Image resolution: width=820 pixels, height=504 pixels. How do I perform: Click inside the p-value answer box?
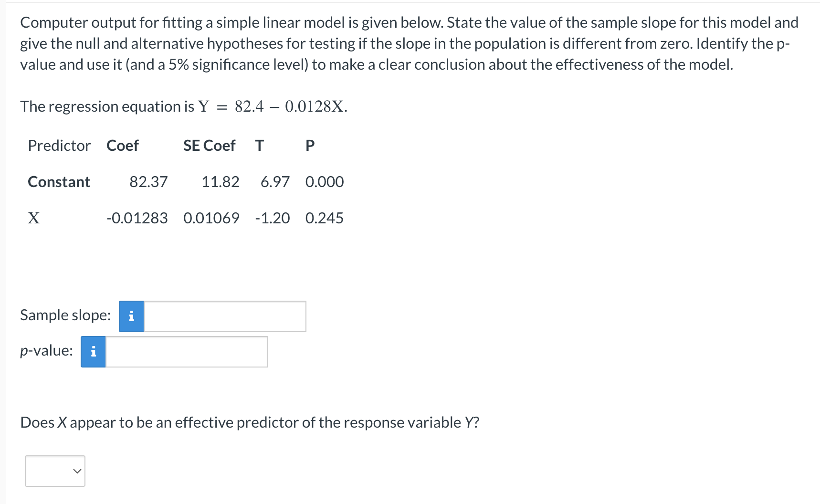(186, 352)
